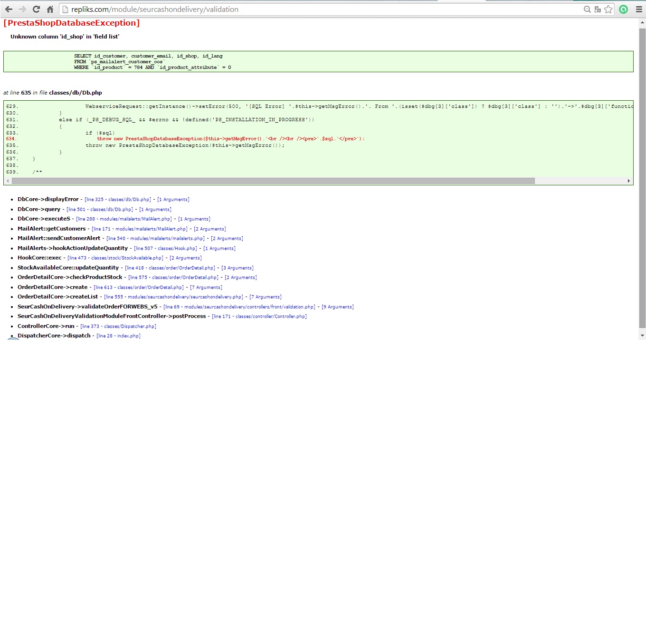
Task: Expand arguments for DbCore->query
Action: [x=155, y=210]
